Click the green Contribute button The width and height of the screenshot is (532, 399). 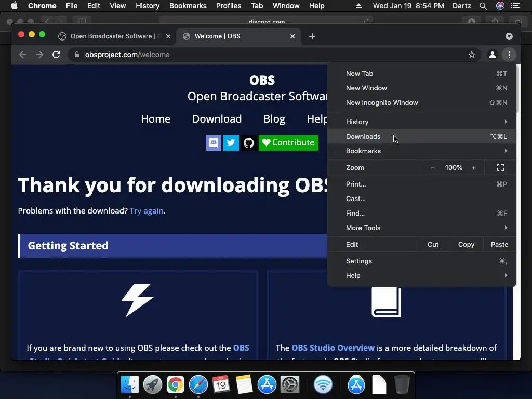tap(288, 142)
